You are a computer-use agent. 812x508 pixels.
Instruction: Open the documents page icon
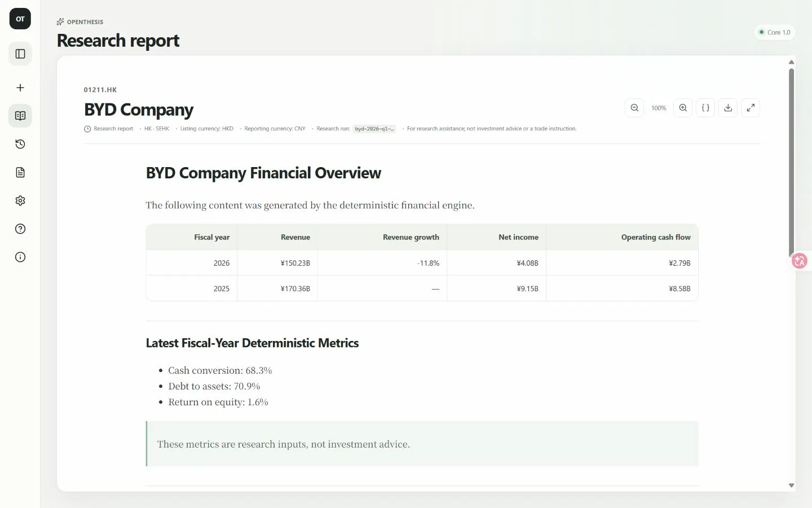[x=20, y=172]
